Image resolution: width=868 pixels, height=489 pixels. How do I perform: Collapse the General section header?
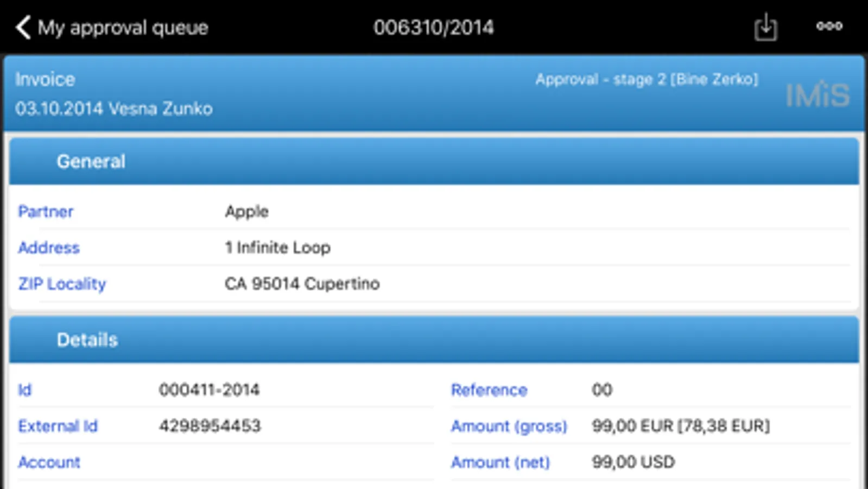(434, 161)
